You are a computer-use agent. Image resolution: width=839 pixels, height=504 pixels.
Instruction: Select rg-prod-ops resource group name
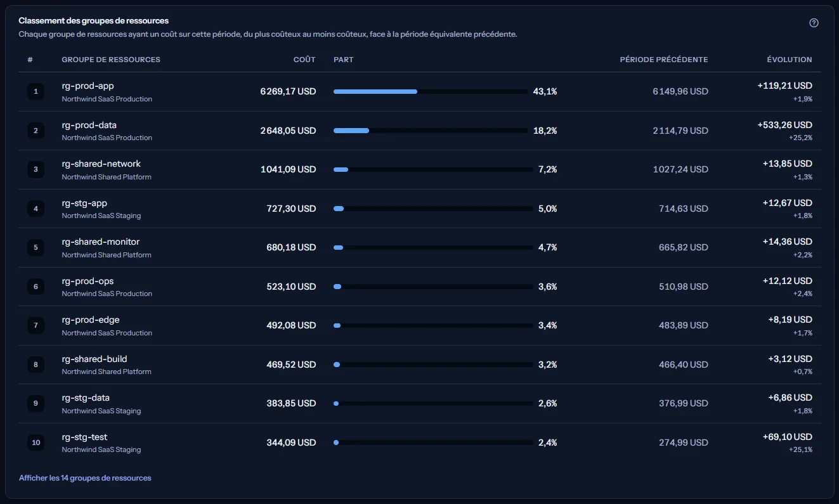(x=88, y=281)
